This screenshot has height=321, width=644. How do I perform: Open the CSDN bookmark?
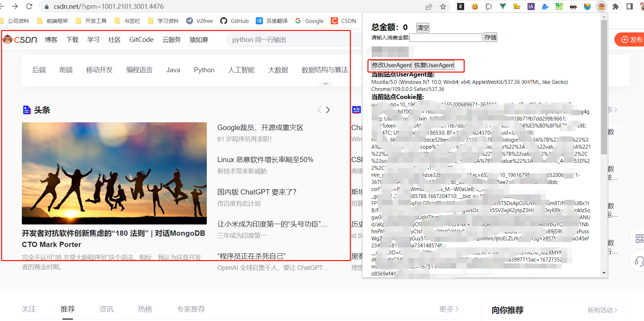tap(344, 21)
